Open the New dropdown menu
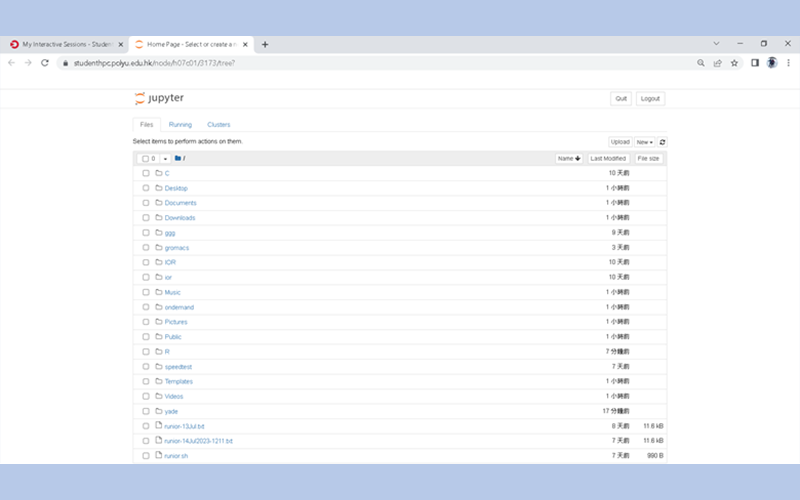The image size is (800, 500). [x=645, y=142]
